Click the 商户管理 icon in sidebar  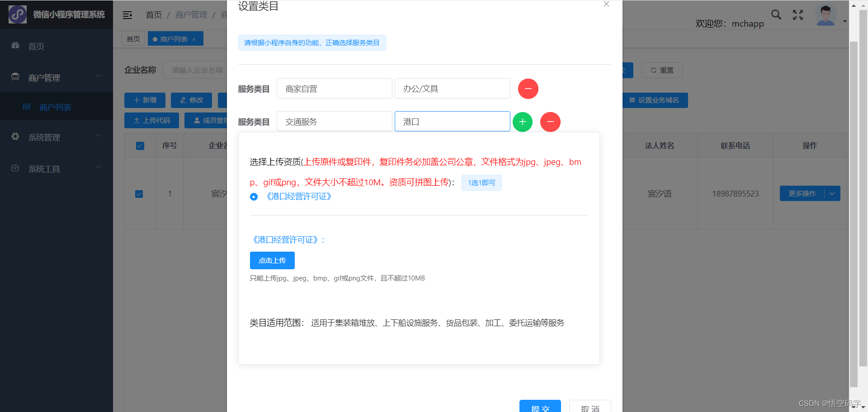pyautogui.click(x=15, y=77)
